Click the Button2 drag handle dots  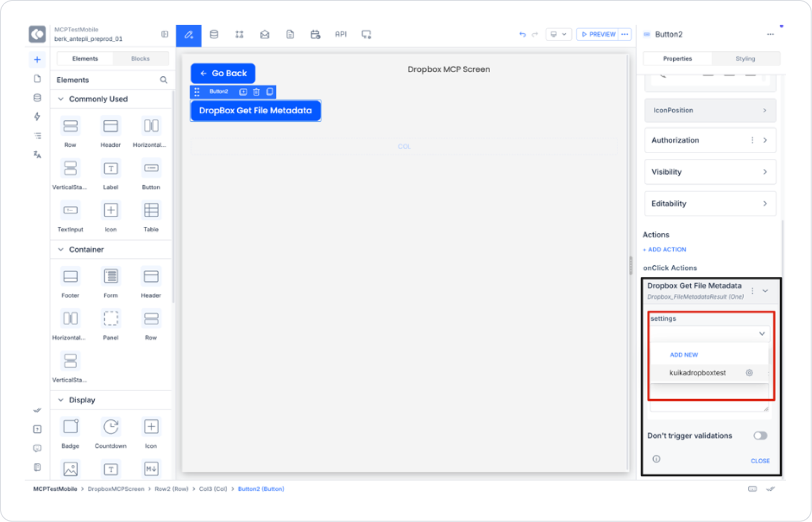point(197,92)
